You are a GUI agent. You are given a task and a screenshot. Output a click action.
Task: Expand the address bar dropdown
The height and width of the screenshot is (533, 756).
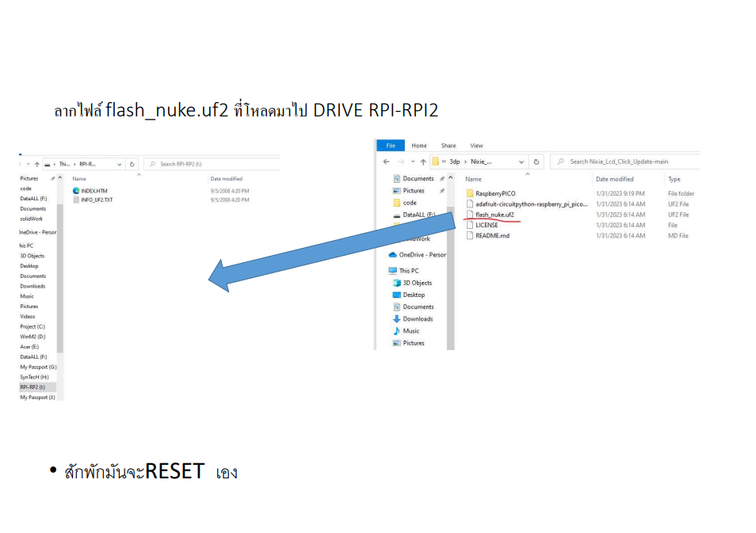[x=520, y=161]
